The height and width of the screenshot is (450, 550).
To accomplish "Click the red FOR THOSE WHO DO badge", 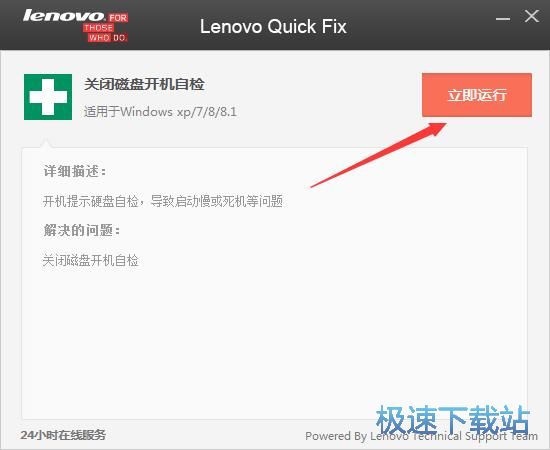I will (x=106, y=28).
